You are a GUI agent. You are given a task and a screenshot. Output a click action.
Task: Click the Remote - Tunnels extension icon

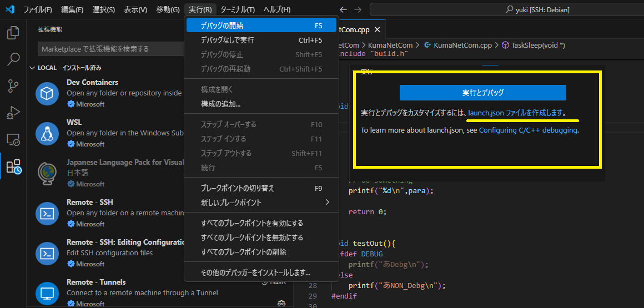click(47, 293)
